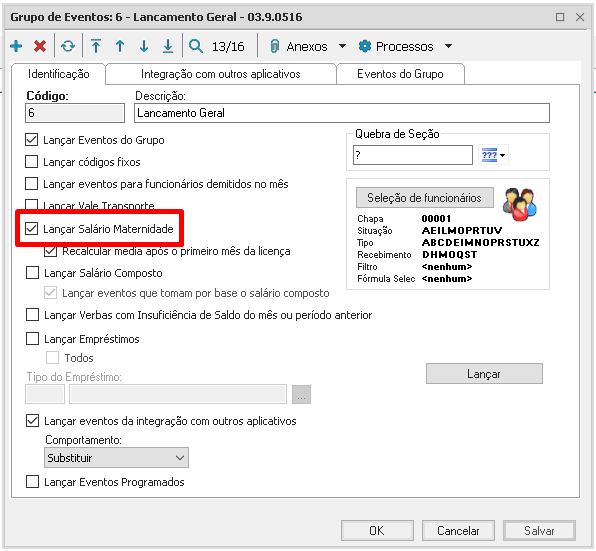
Task: Go to the first record arrow icon
Action: (x=96, y=46)
